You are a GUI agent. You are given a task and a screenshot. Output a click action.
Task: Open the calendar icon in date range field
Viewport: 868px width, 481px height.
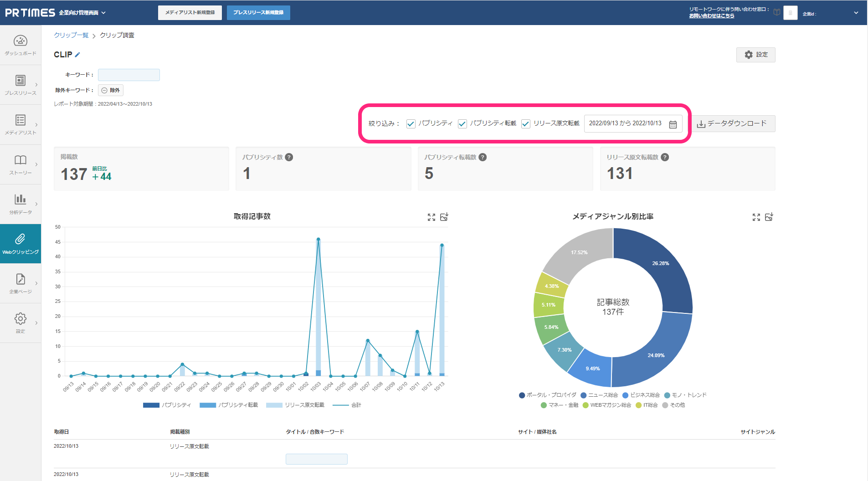673,124
